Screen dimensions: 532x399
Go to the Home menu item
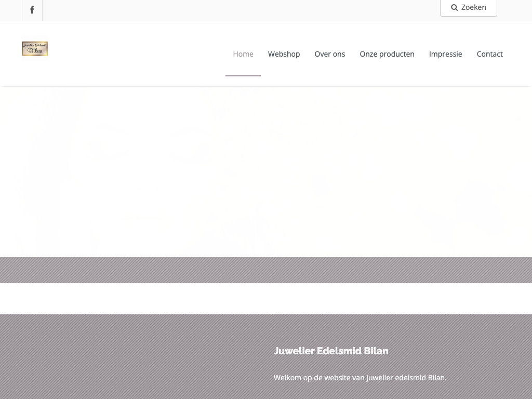pos(243,54)
